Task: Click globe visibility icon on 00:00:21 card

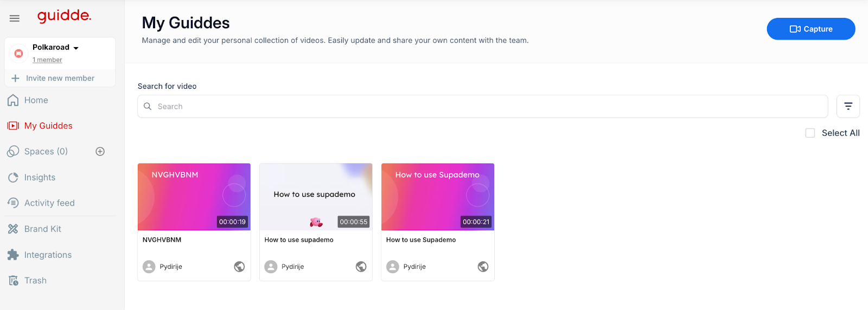Action: pyautogui.click(x=483, y=267)
